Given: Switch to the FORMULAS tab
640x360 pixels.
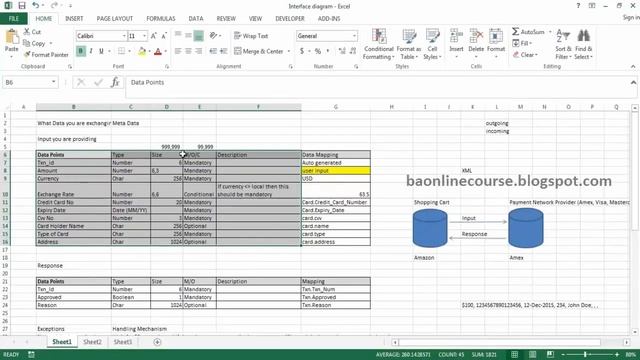Looking at the screenshot, I should (161, 18).
